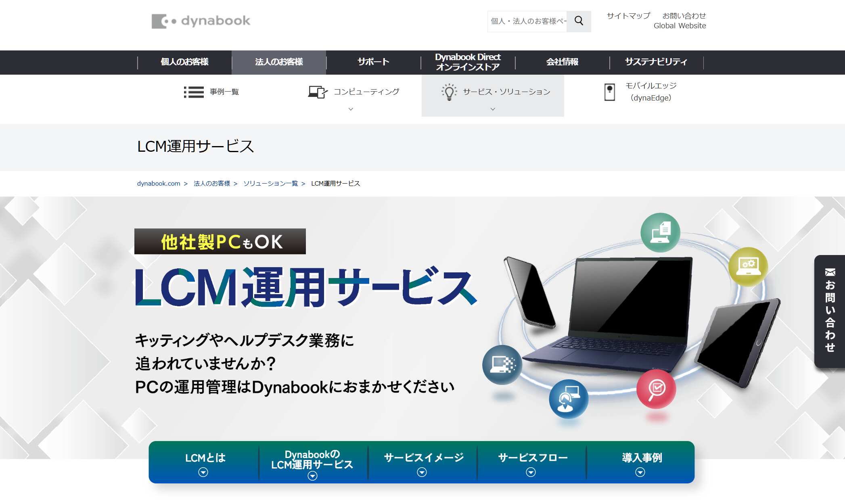Click the PCの運用管理はDynabookにおまかせください text
The image size is (845, 504).
295,387
